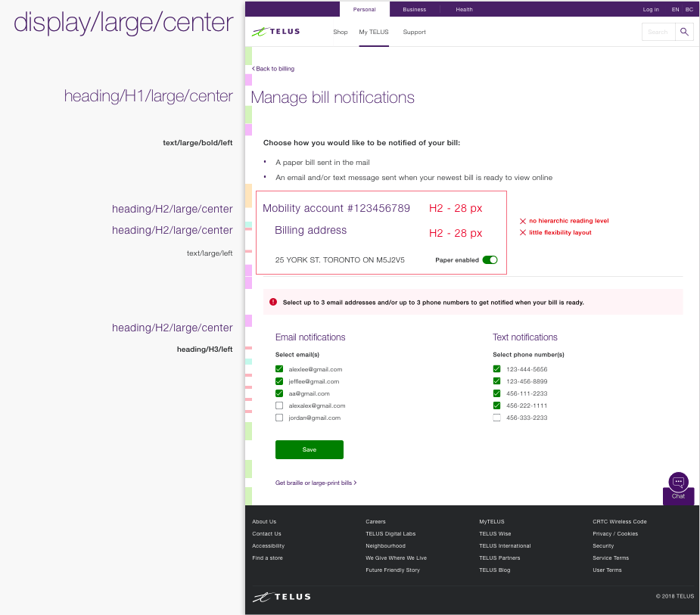
Task: Click the search magnifier icon
Action: coord(685,32)
